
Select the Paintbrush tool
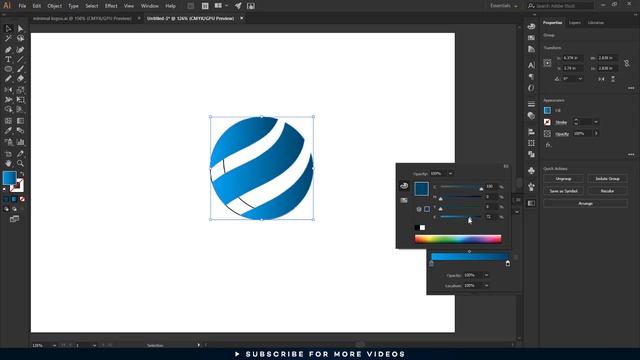pos(20,69)
